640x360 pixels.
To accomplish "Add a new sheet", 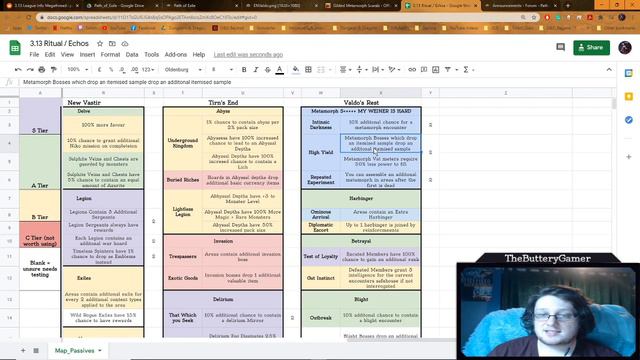I will [x=23, y=351].
